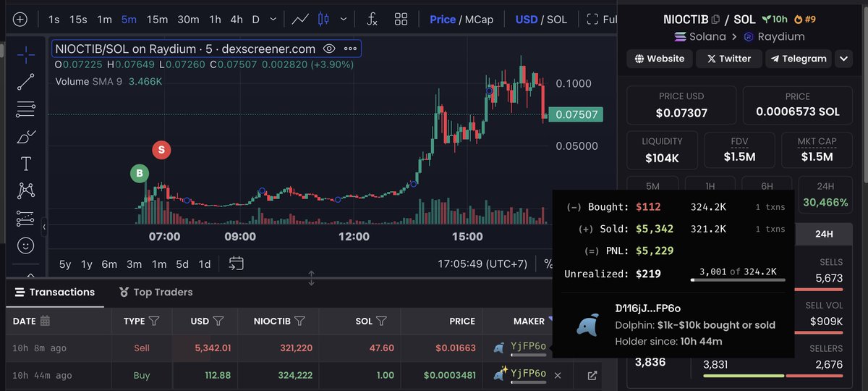Set timeframe to 1h
This screenshot has height=391, width=868.
(x=215, y=20)
